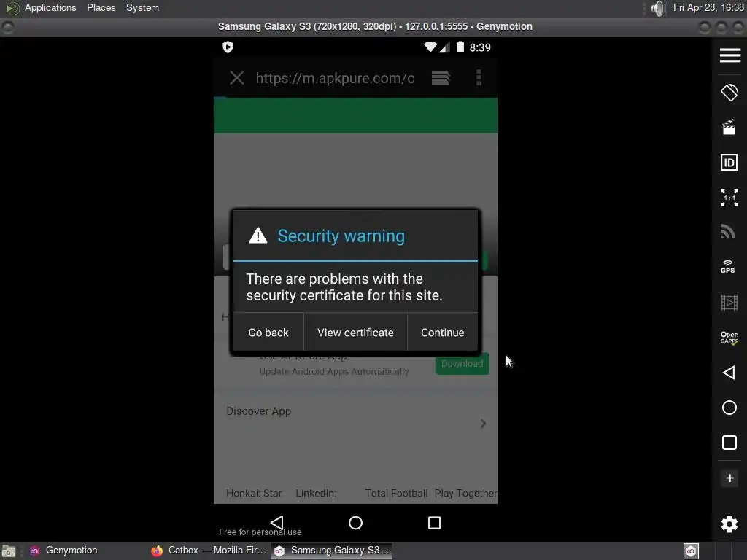Open the Applications menu
Screen dimensions: 747x560
(50, 7)
